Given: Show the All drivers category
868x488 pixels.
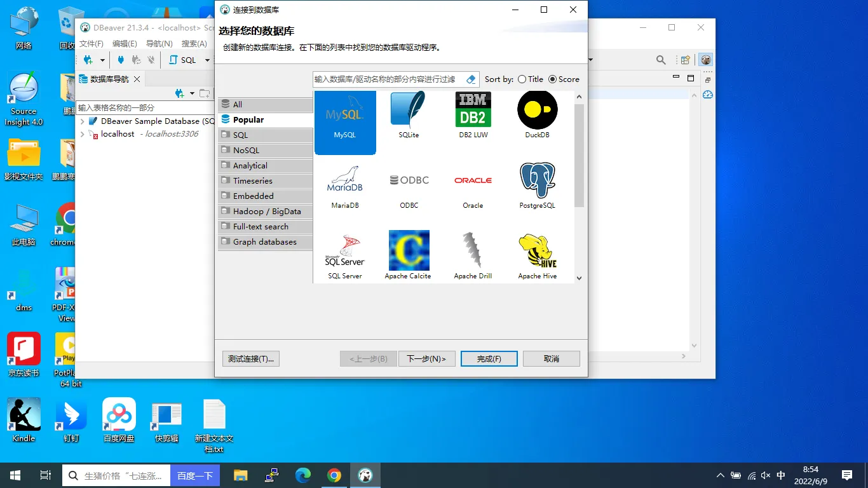Looking at the screenshot, I should 266,104.
